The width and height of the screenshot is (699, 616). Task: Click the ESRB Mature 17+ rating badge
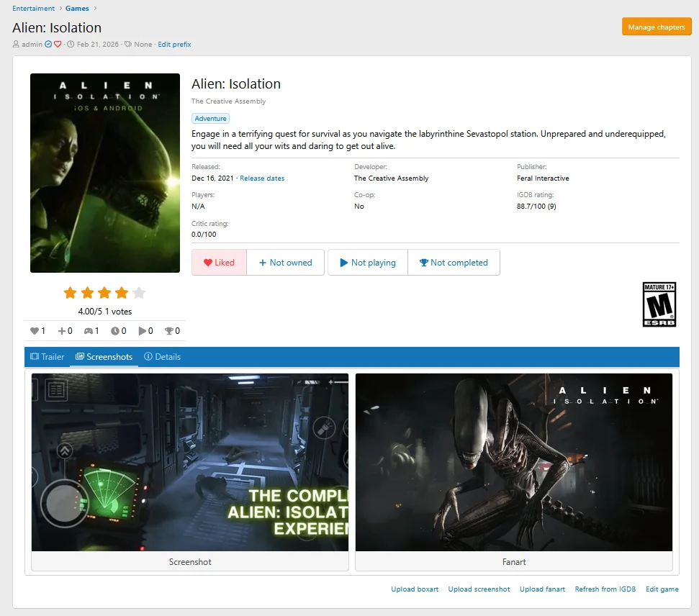(659, 304)
